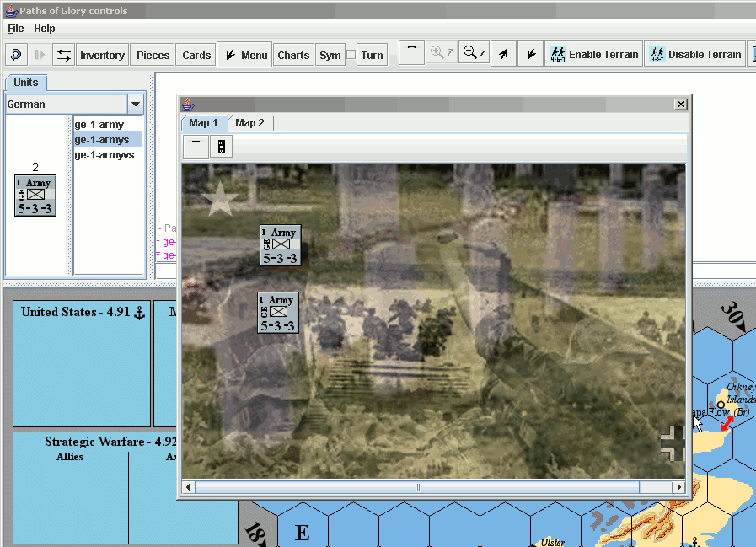Image resolution: width=756 pixels, height=547 pixels.
Task: Select ge-1-armys in the units list
Action: (107, 139)
